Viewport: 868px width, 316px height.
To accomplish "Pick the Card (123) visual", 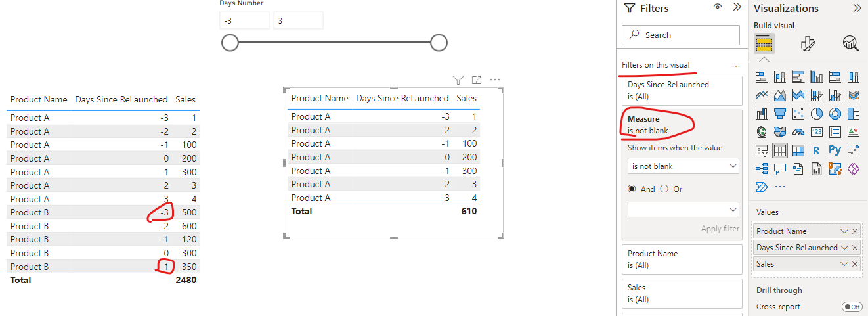I will (x=817, y=132).
